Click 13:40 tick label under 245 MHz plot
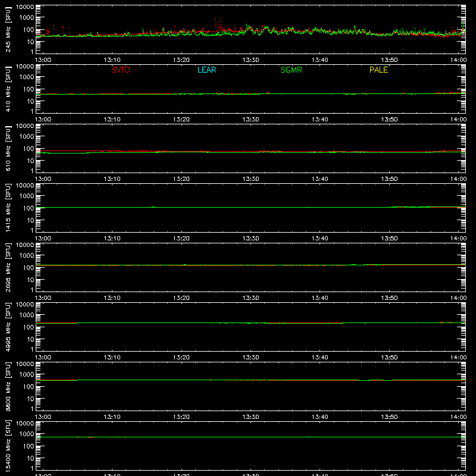 point(320,60)
